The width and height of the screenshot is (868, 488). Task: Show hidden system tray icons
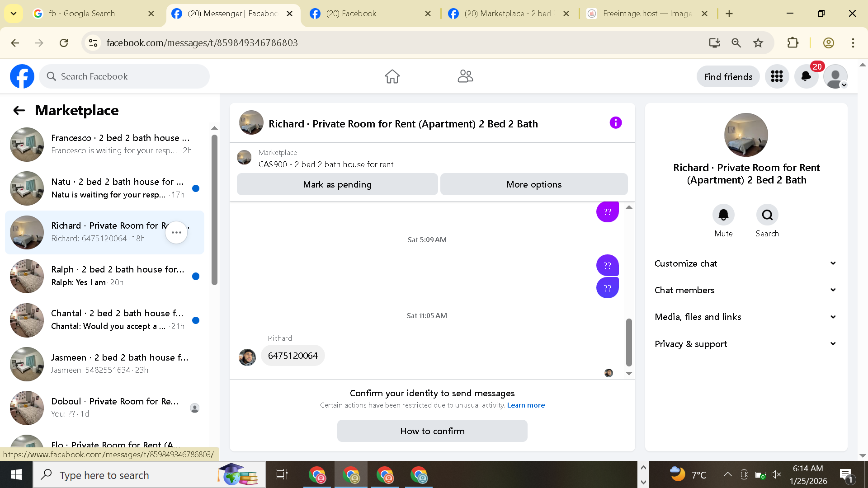tap(727, 474)
